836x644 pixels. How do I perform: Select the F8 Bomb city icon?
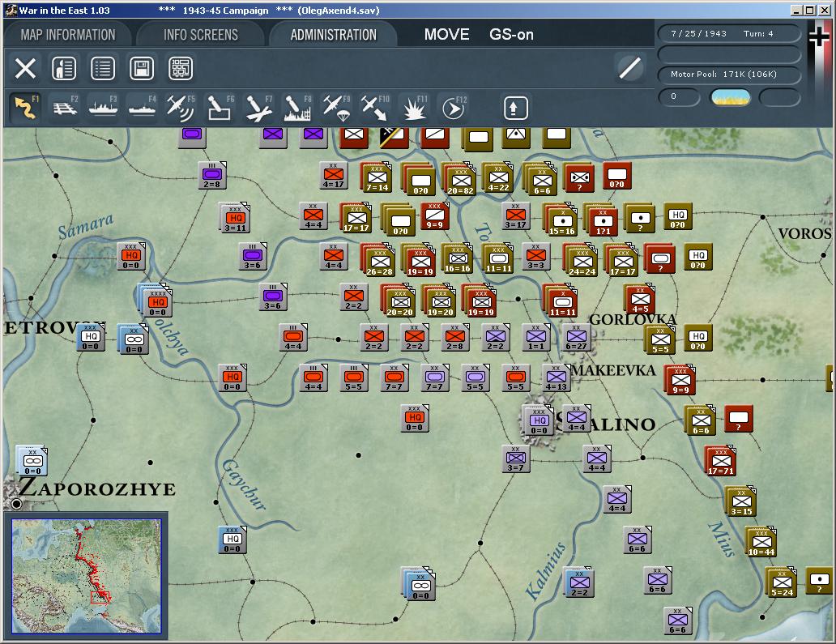(x=297, y=109)
